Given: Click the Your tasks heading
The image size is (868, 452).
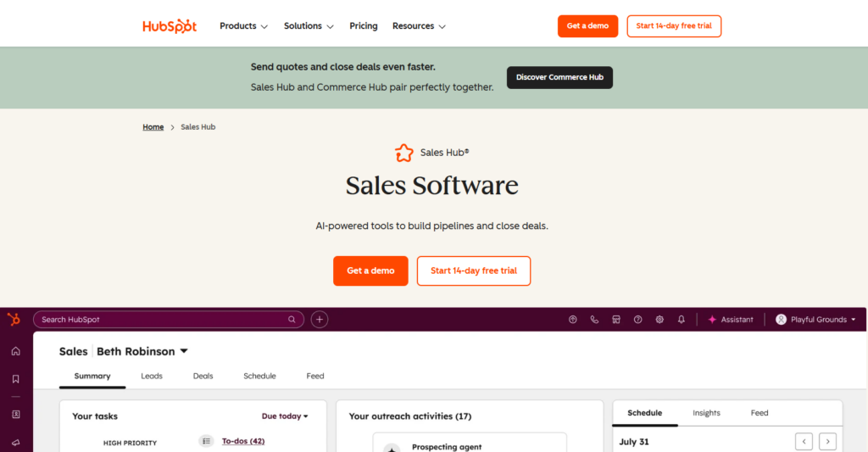Looking at the screenshot, I should pyautogui.click(x=95, y=416).
